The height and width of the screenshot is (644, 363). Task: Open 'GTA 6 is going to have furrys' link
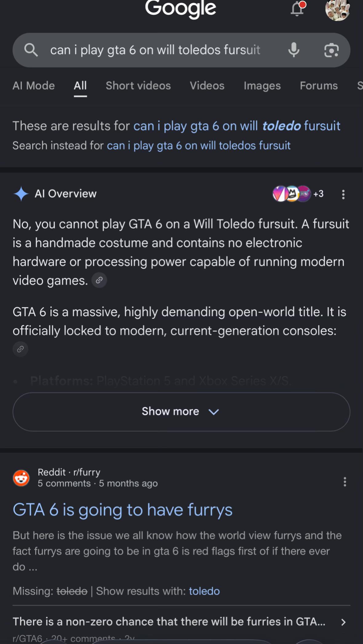tap(122, 510)
